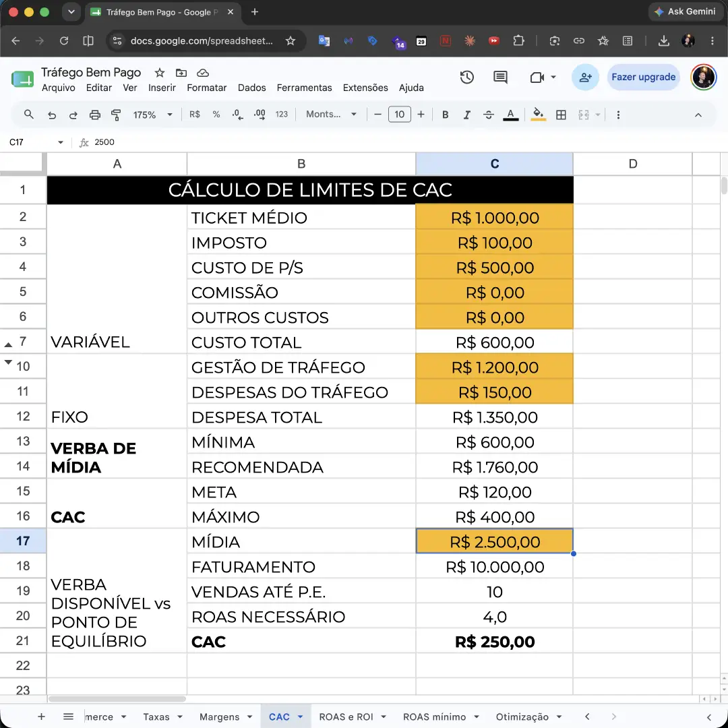Open the Google account avatar

[703, 77]
